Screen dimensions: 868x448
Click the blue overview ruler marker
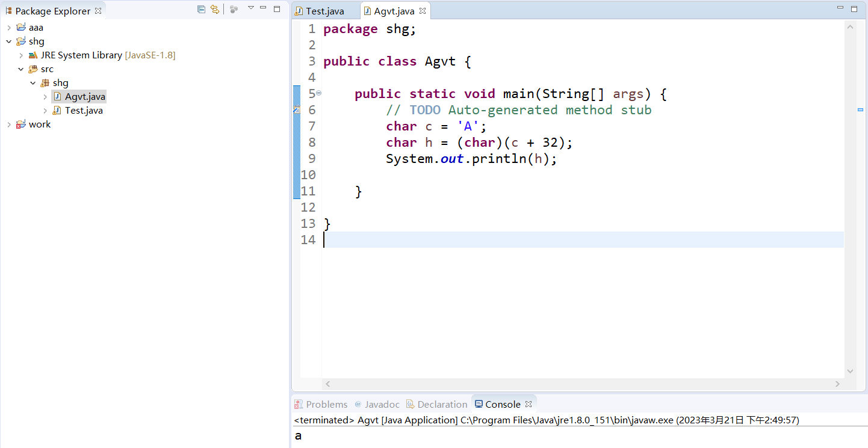[860, 109]
